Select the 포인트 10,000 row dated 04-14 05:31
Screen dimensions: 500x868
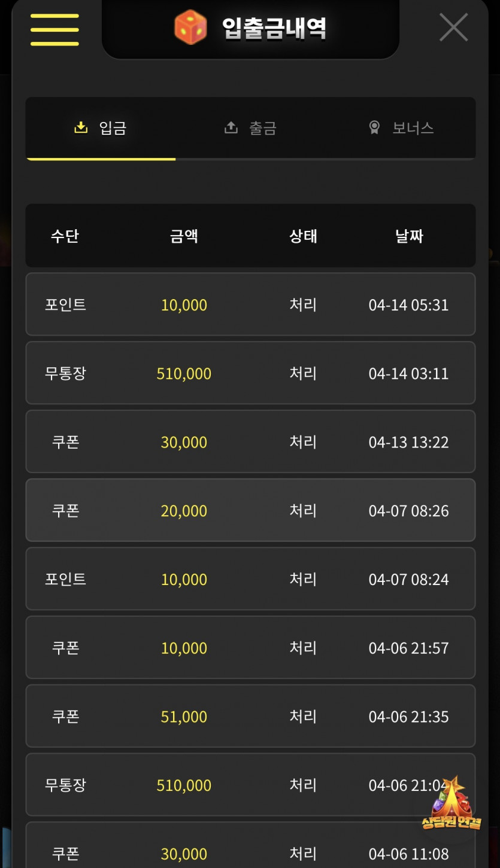tap(250, 304)
